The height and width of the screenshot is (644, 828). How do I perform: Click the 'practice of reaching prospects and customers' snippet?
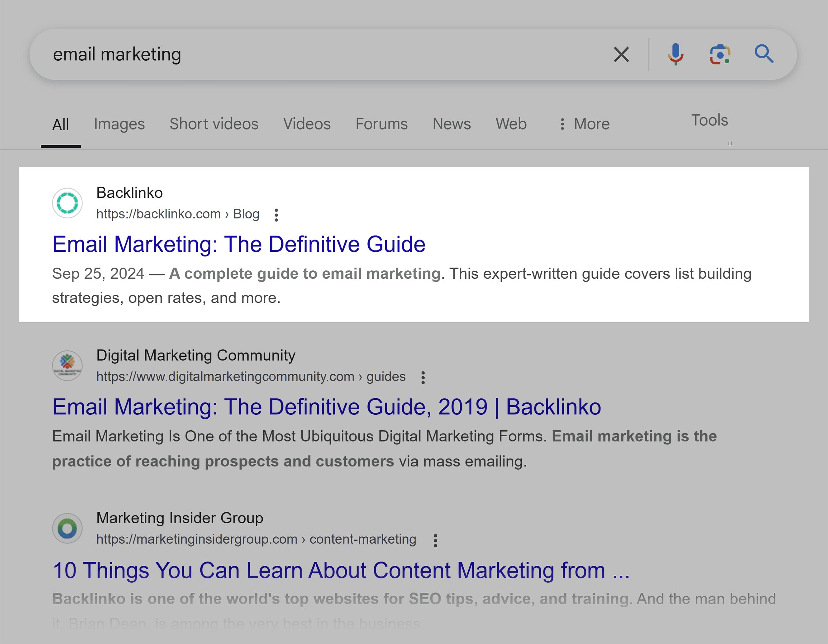coord(223,461)
